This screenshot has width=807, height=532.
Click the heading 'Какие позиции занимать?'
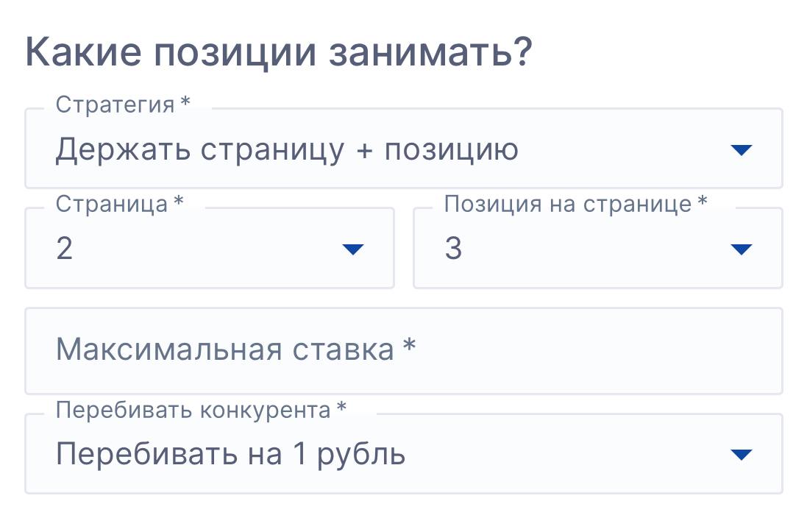point(278,54)
